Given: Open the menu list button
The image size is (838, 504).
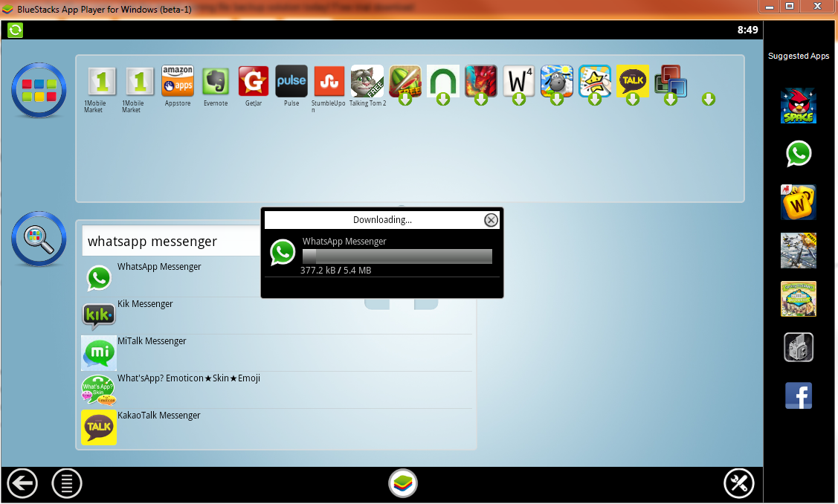Looking at the screenshot, I should 67,484.
